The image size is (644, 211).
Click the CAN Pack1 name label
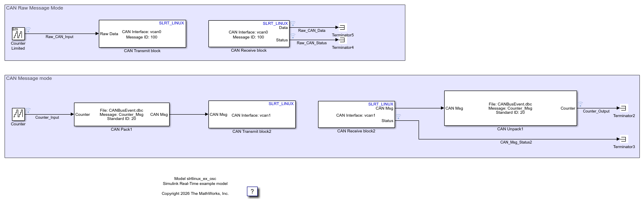[x=121, y=129]
